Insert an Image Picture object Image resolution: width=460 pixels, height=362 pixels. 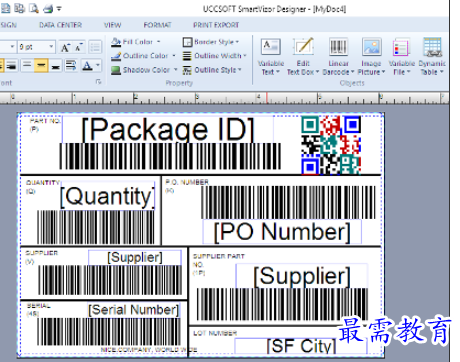(371, 56)
